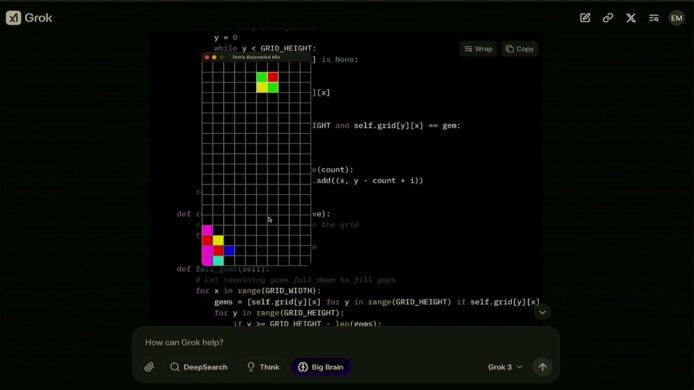Click the Tetris Bejeweled Mix window title bar
The width and height of the screenshot is (694, 390).
click(256, 57)
